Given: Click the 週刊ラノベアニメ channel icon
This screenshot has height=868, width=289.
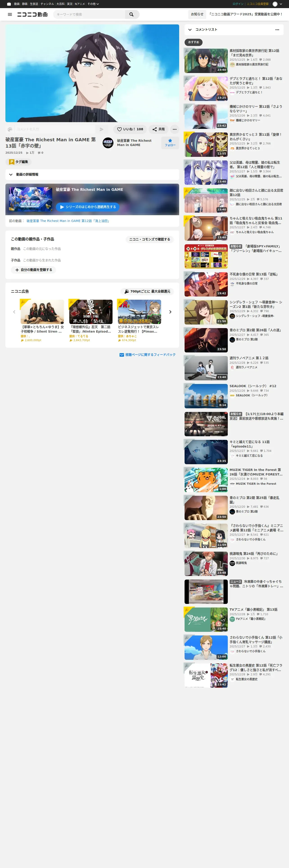Looking at the screenshot, I should tap(232, 367).
